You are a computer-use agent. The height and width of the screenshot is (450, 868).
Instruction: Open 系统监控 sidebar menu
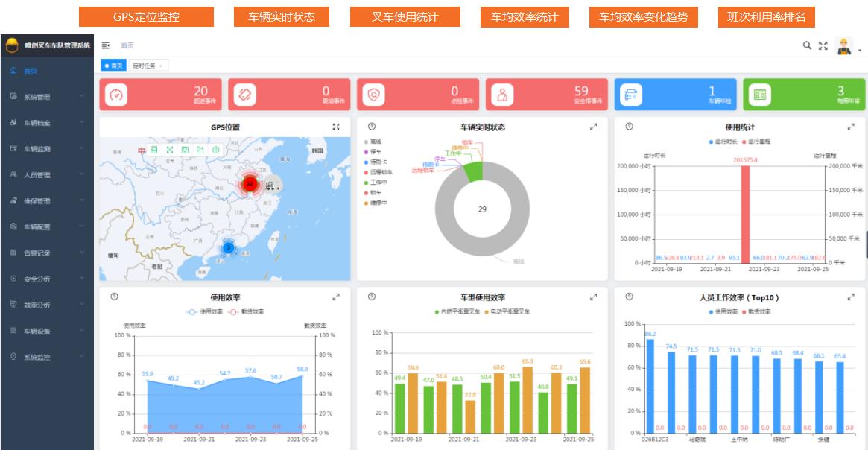coord(47,357)
